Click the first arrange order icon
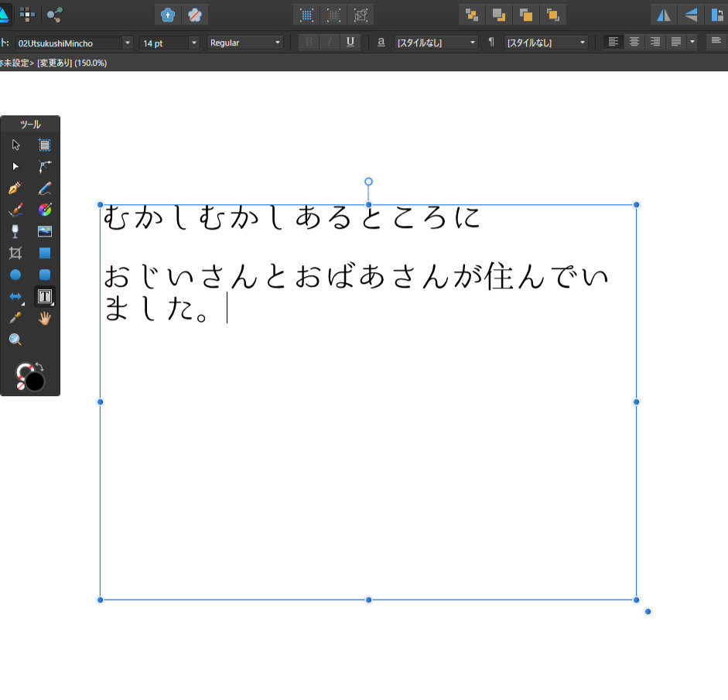Viewport: 728px width, 700px height. (472, 15)
